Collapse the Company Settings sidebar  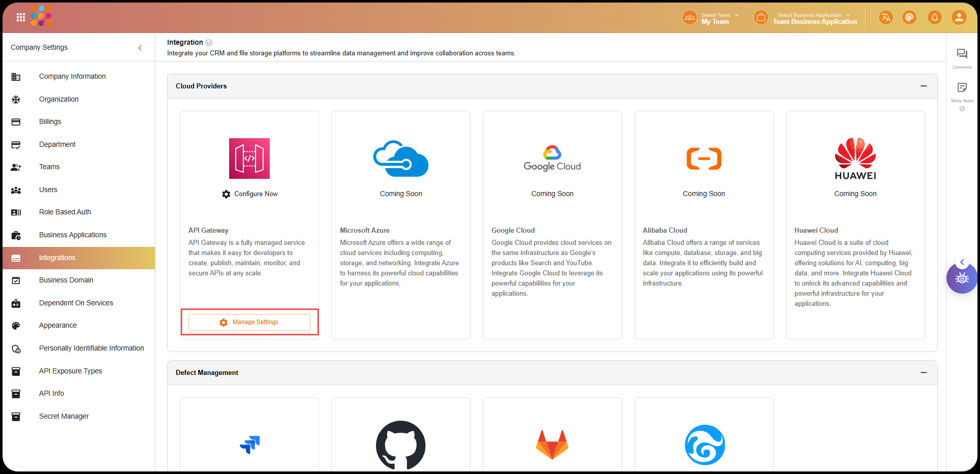pyautogui.click(x=140, y=48)
